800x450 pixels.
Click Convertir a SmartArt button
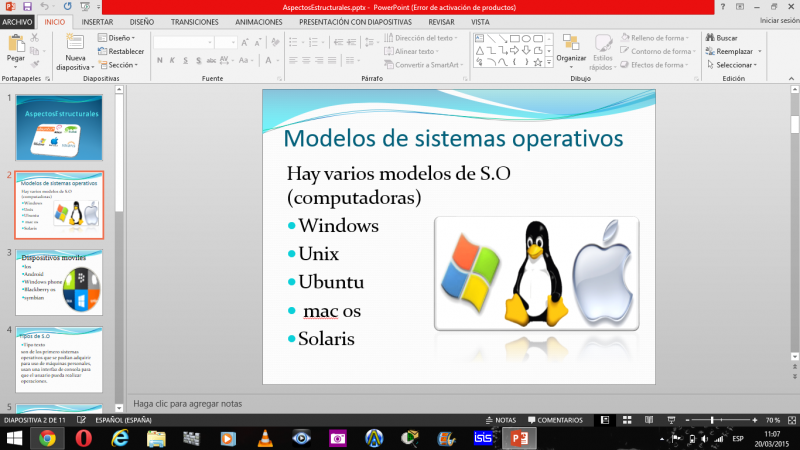tap(424, 65)
